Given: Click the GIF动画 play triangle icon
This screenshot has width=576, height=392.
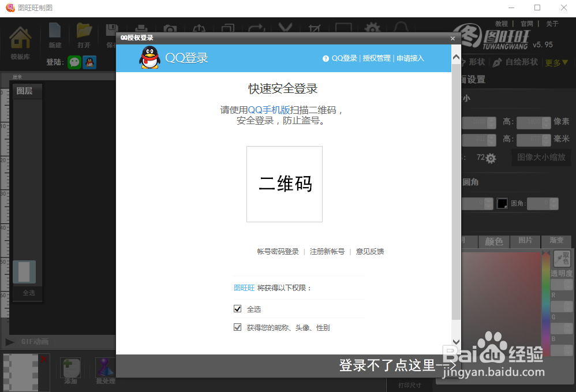Looking at the screenshot, I should click(10, 342).
